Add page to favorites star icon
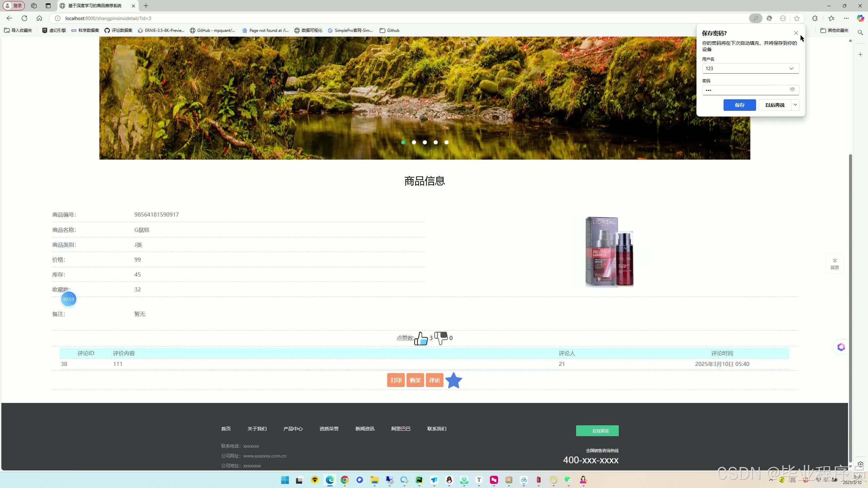Image resolution: width=868 pixels, height=488 pixels. coord(796,18)
